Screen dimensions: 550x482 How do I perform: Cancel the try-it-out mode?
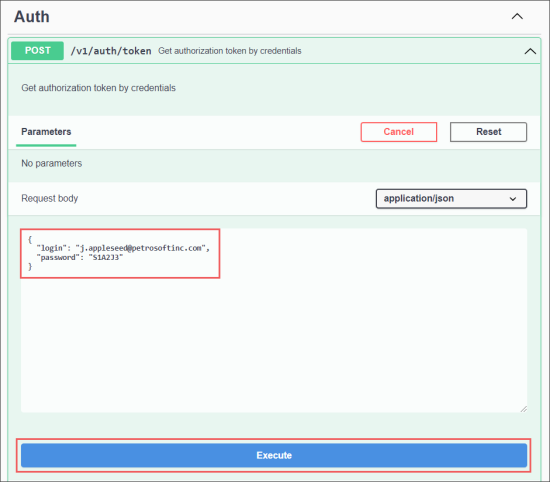click(399, 132)
